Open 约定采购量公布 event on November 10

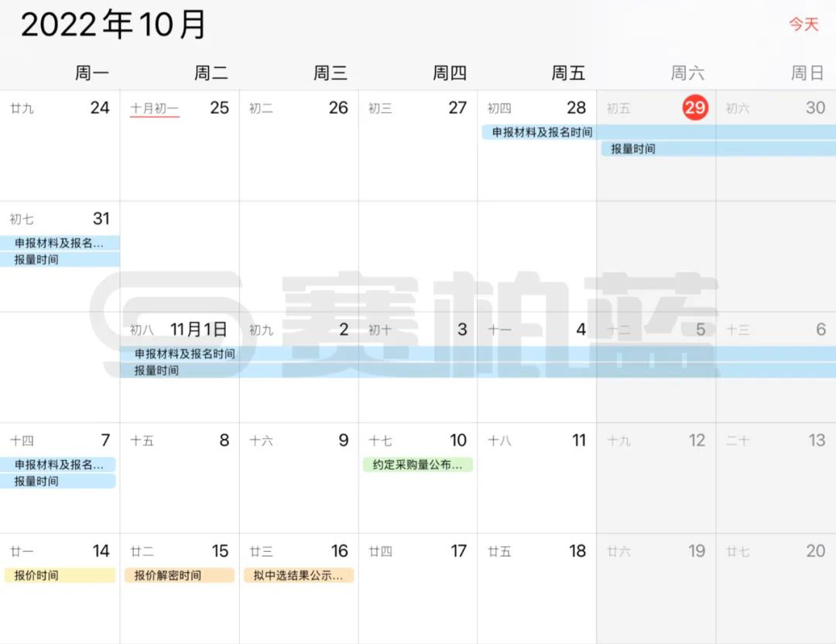pos(417,464)
